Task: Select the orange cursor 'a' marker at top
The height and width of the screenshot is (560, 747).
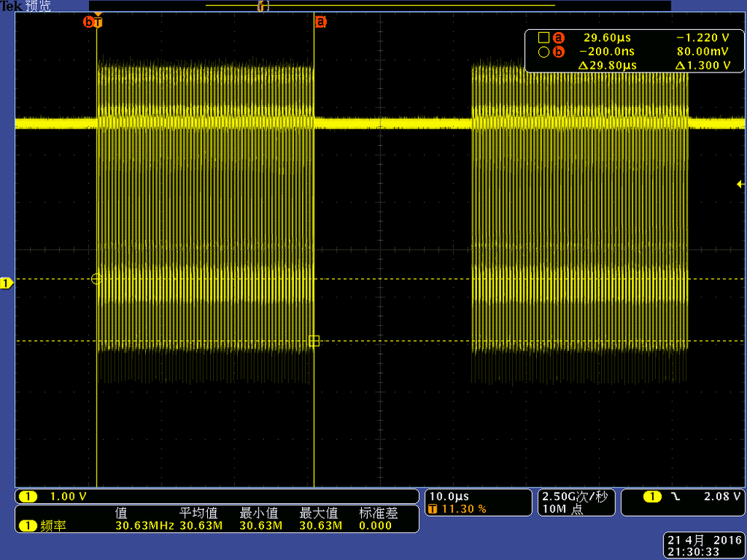Action: click(321, 22)
